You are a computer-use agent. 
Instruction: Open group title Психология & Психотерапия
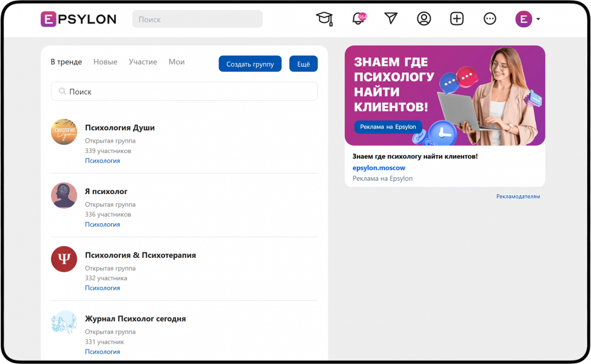(x=140, y=255)
